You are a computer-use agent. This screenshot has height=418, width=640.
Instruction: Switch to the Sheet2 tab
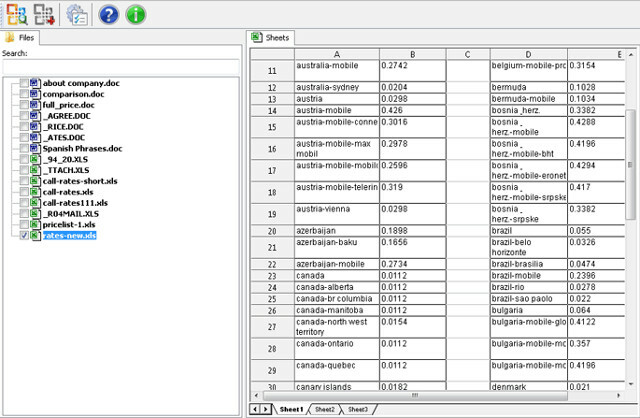(x=324, y=409)
